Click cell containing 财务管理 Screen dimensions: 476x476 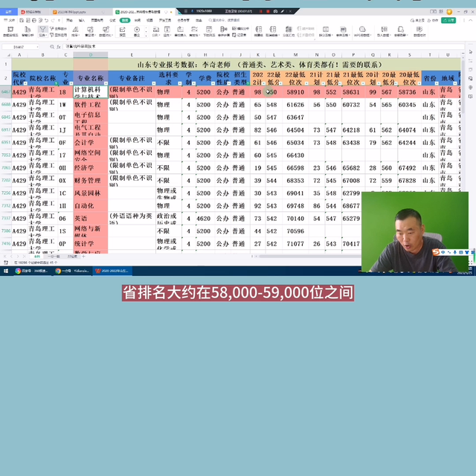point(91,181)
